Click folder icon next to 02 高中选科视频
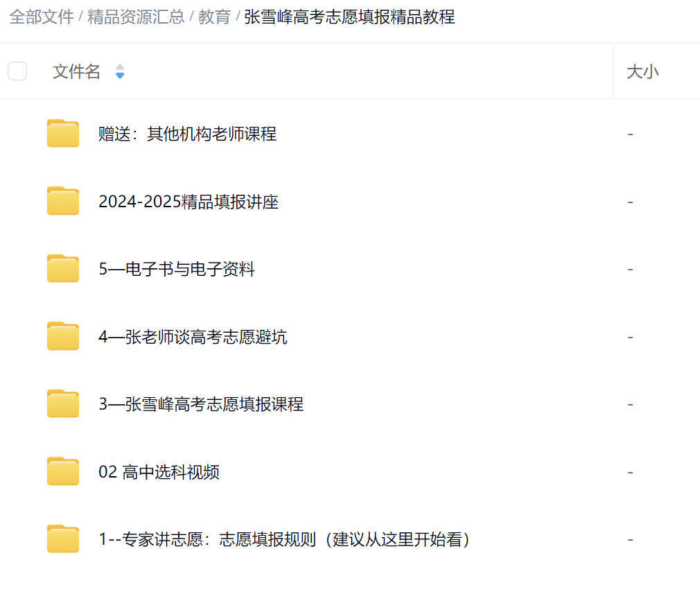This screenshot has width=700, height=594. 62,471
